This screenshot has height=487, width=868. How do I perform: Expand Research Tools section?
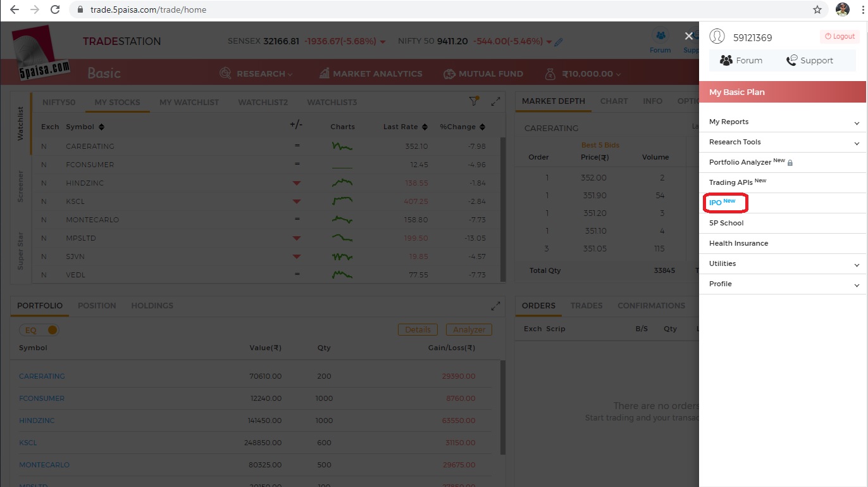click(x=857, y=143)
